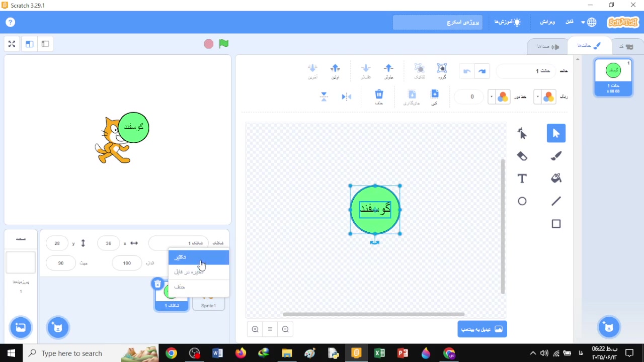Pick the Line tool

pyautogui.click(x=556, y=201)
